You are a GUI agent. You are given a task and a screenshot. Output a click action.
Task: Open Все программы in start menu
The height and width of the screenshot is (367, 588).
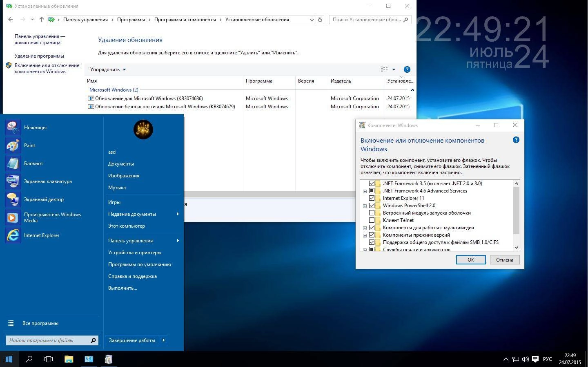[x=40, y=323]
